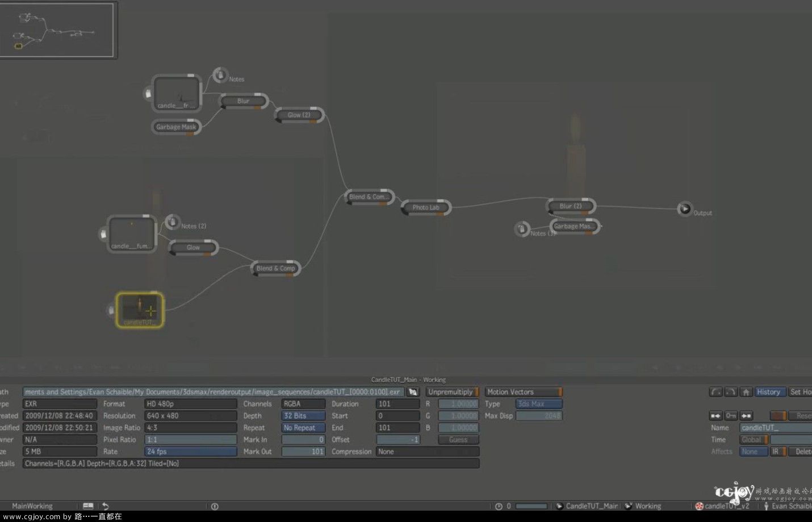Click the Notes (3) icon
Viewport: 812px width, 522px height.
(522, 229)
